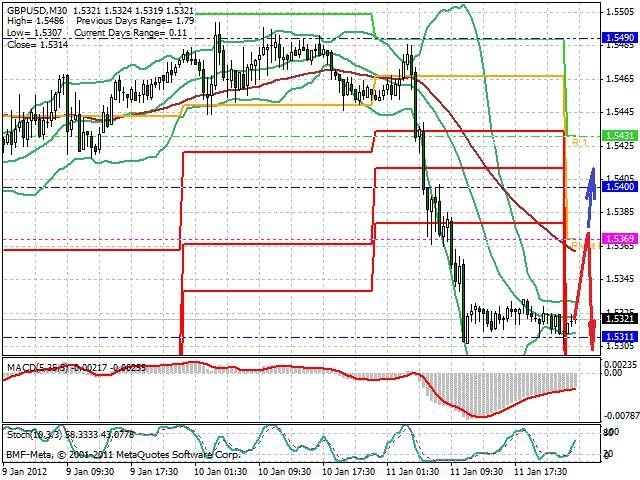Select the R 1 pivot level label
The width and height of the screenshot is (640, 480).
tap(579, 142)
